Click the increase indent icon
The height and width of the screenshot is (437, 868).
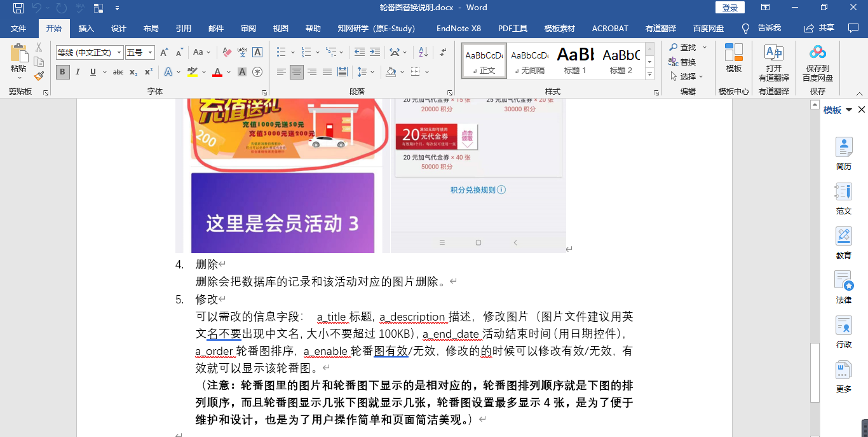375,52
